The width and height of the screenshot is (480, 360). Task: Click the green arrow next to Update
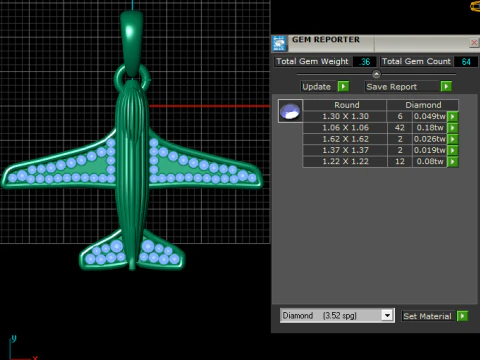[343, 87]
